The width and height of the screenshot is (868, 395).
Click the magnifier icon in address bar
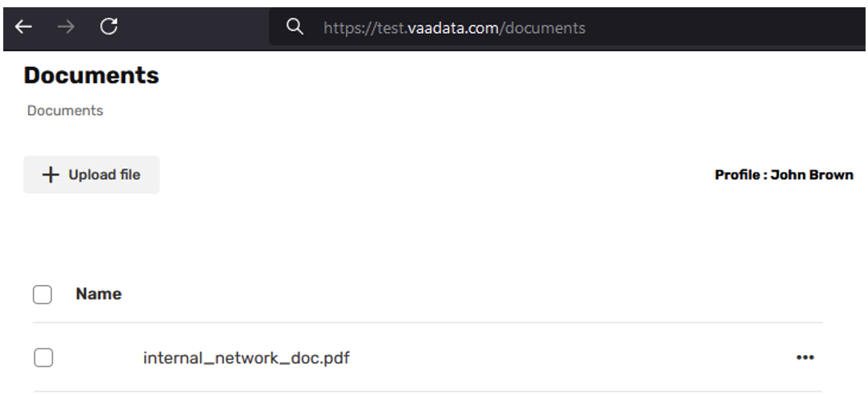pyautogui.click(x=295, y=27)
